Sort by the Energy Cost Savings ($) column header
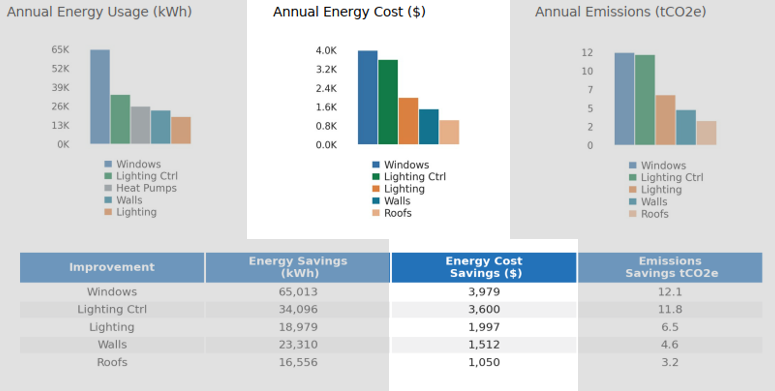This screenshot has height=391, width=775. [484, 267]
